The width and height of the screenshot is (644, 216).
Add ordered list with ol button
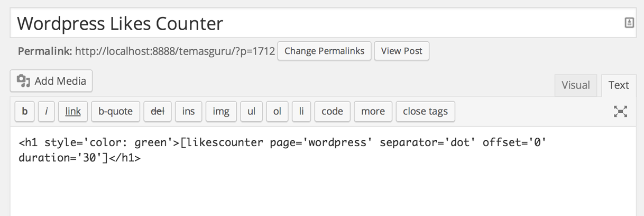pos(277,111)
